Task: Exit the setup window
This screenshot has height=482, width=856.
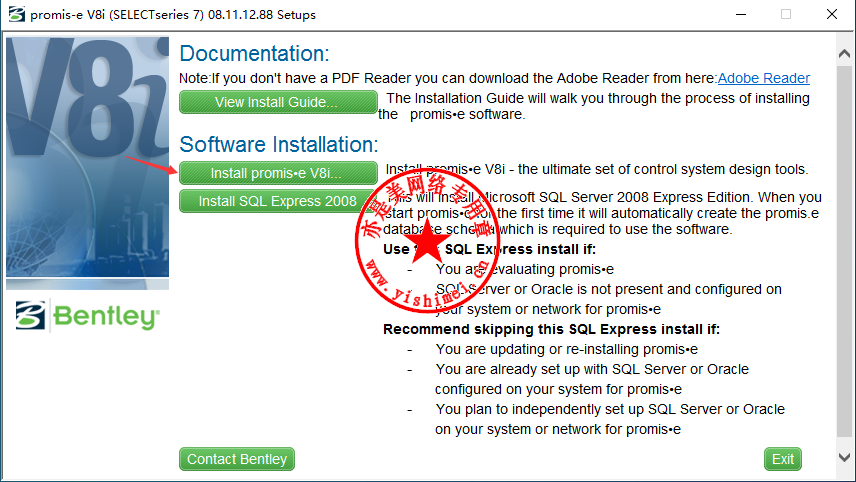Action: tap(783, 459)
